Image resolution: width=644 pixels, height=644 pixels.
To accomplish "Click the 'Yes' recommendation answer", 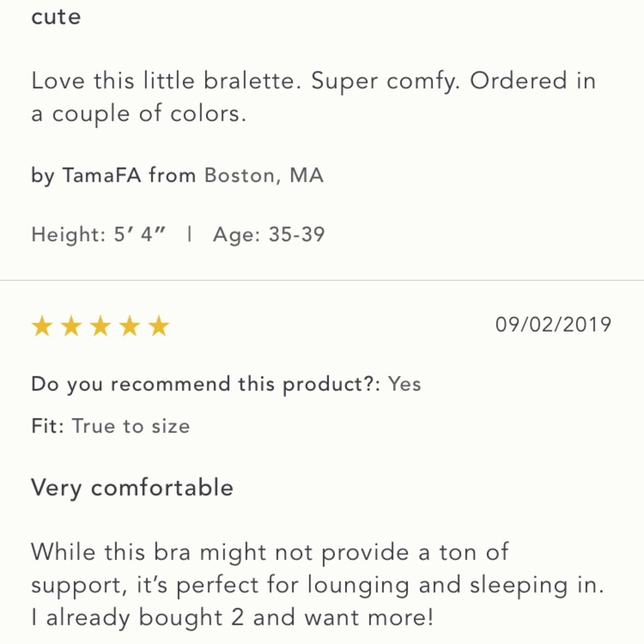I will click(x=404, y=384).
